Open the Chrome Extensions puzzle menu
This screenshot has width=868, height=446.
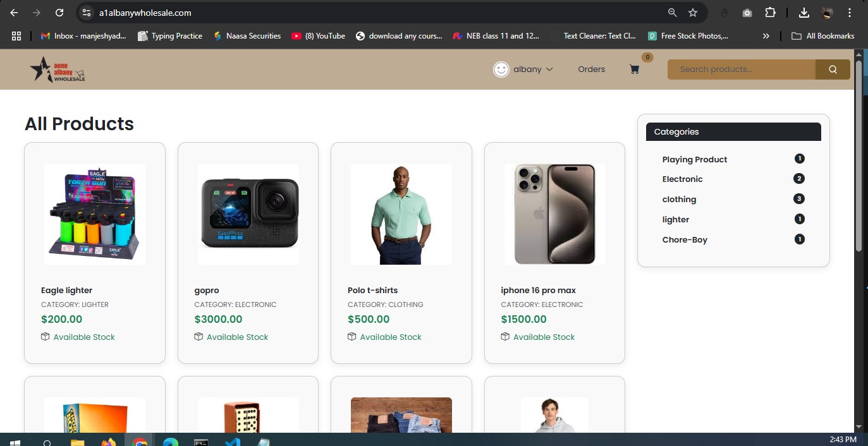pyautogui.click(x=770, y=13)
